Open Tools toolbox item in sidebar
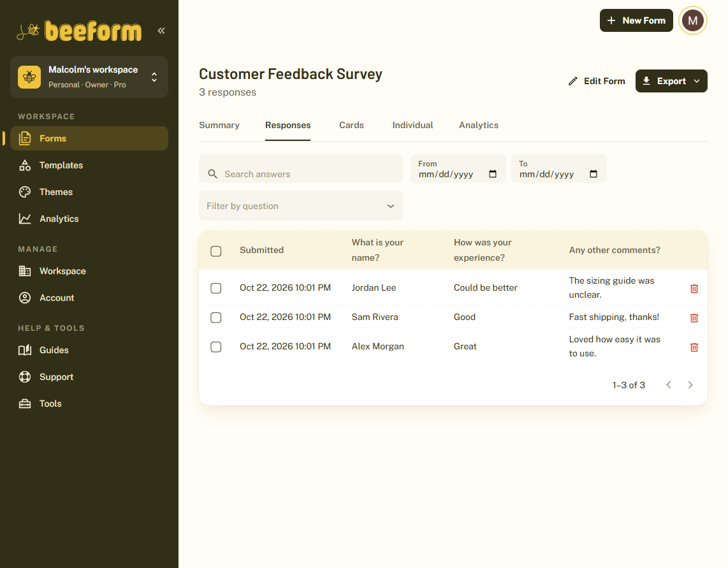 pos(89,404)
